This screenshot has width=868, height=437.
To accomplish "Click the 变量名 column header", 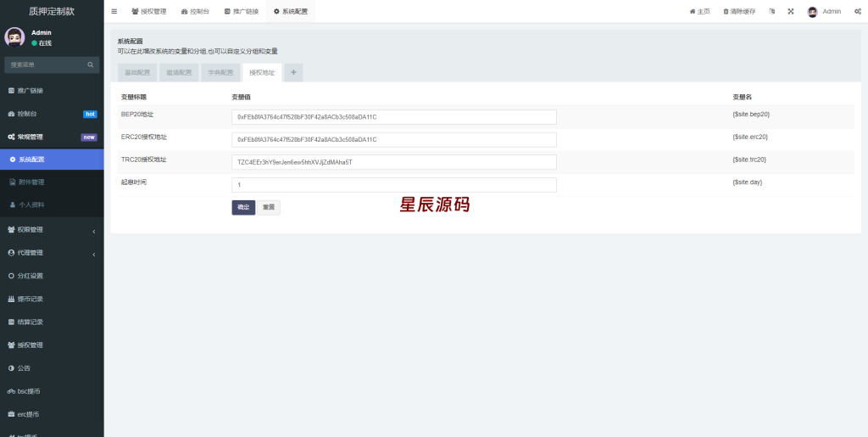I will (x=742, y=97).
